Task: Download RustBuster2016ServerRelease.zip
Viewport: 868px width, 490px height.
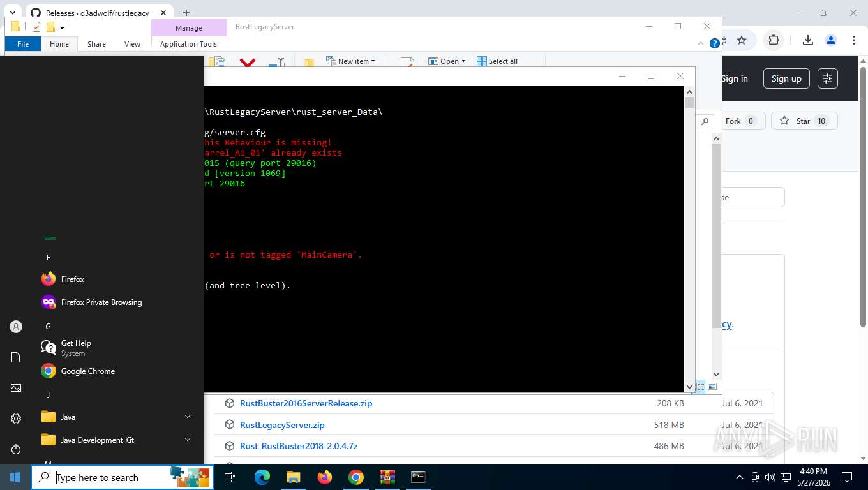Action: click(306, 403)
